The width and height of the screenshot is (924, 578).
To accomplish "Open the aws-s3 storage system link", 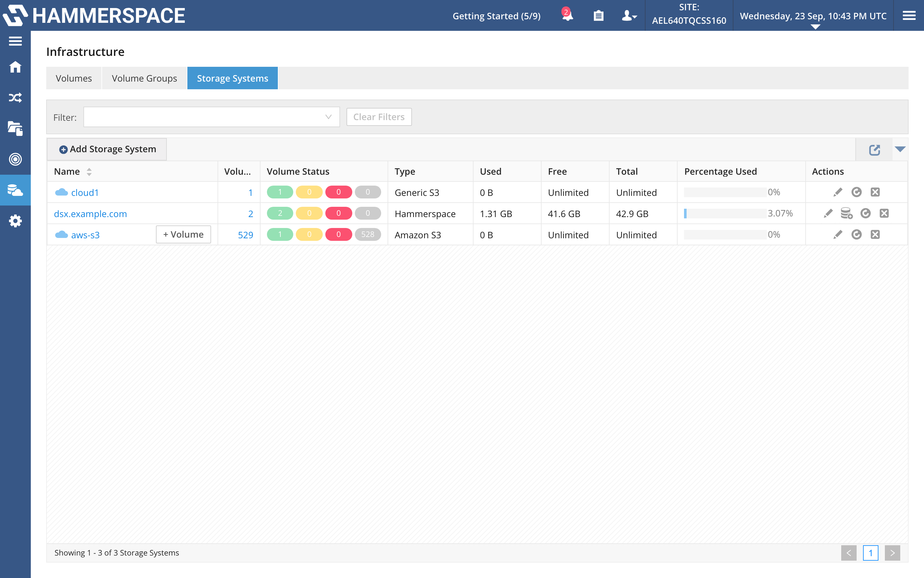I will click(x=85, y=235).
